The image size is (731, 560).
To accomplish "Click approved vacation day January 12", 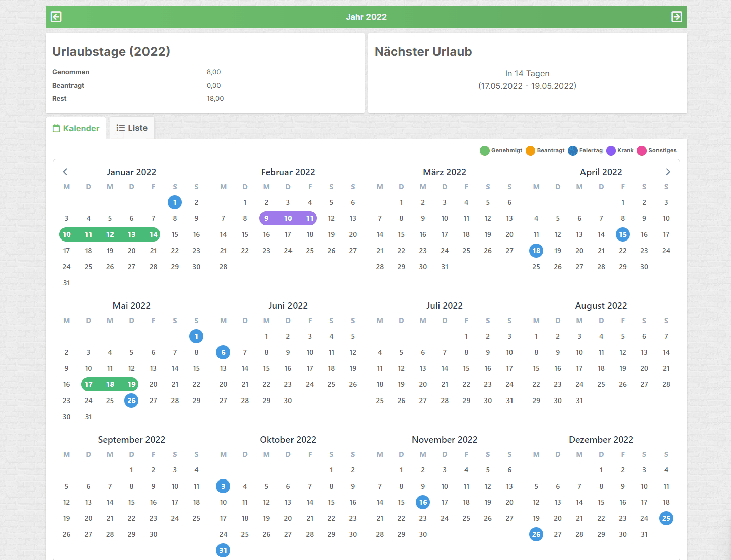I will point(110,234).
